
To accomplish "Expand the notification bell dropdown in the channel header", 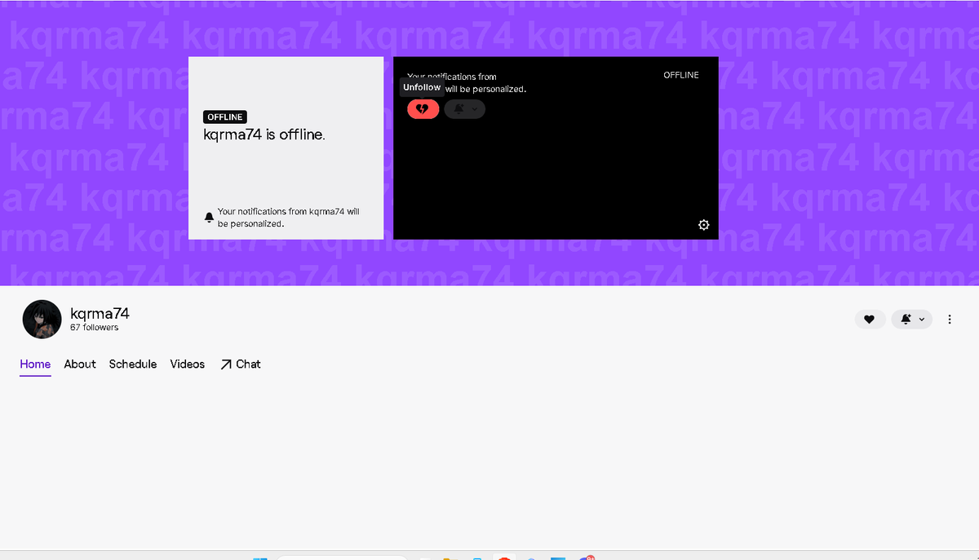I will coord(912,320).
